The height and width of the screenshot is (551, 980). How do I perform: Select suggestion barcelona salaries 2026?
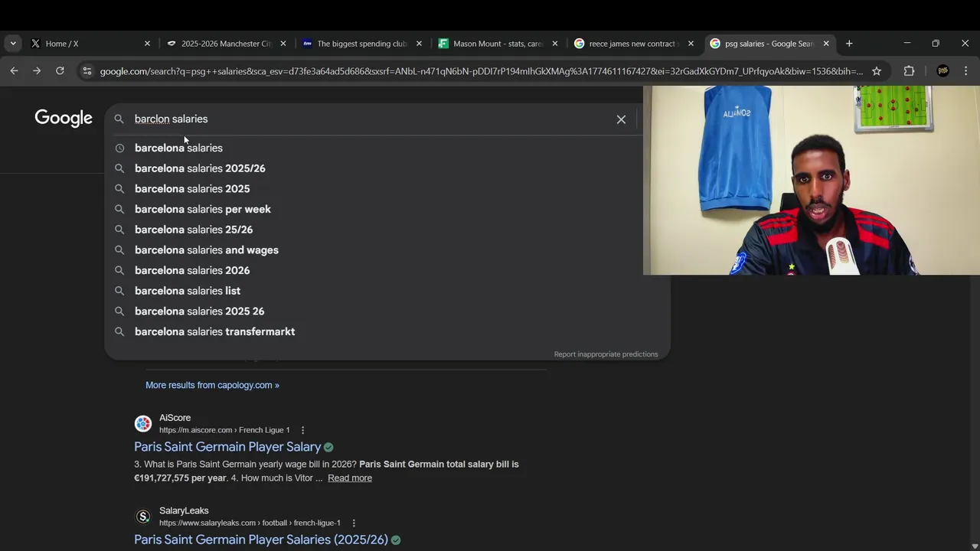coord(387,270)
